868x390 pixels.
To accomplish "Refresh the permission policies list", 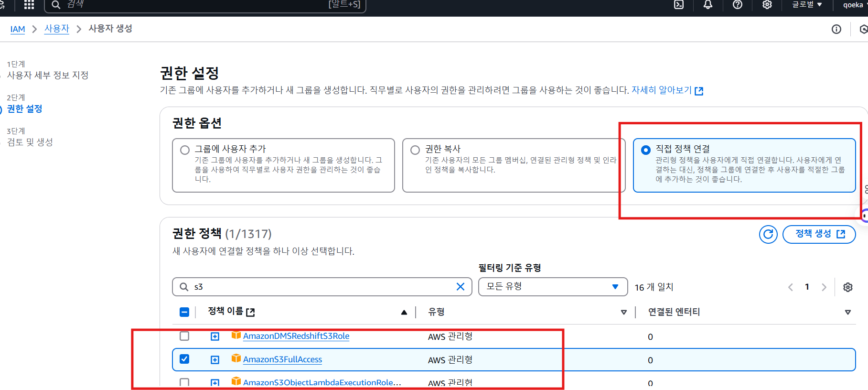I will pyautogui.click(x=768, y=234).
